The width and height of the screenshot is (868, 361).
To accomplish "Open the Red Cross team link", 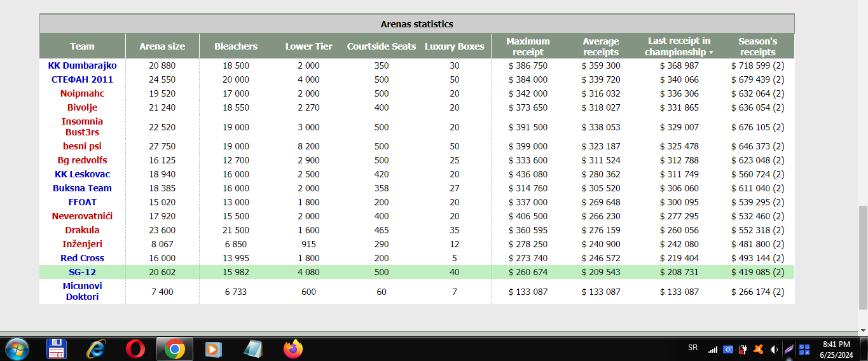I will point(82,258).
